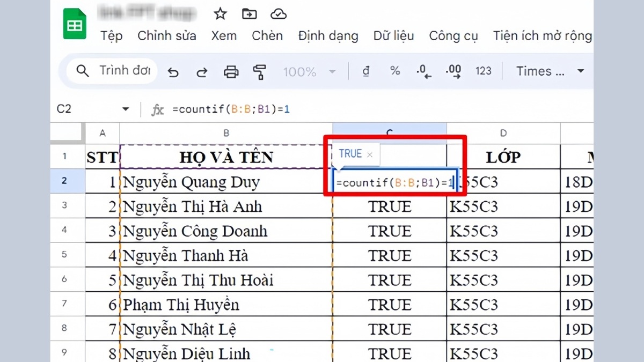Click the cell Nguyễn Thị Thu Hoài

226,280
